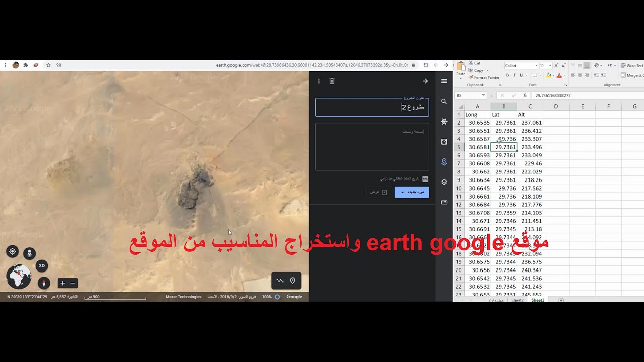Open Excel Name Box dropdown
The width and height of the screenshot is (644, 362).
point(484,95)
